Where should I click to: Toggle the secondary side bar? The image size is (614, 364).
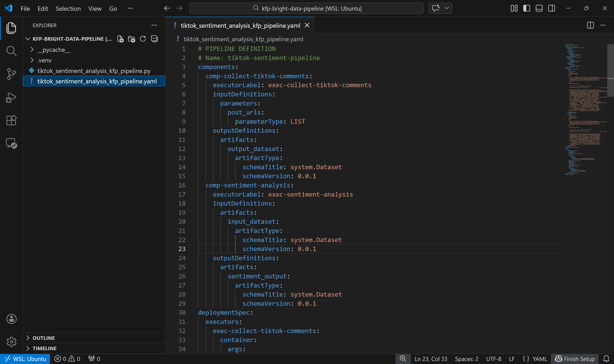pos(551,8)
